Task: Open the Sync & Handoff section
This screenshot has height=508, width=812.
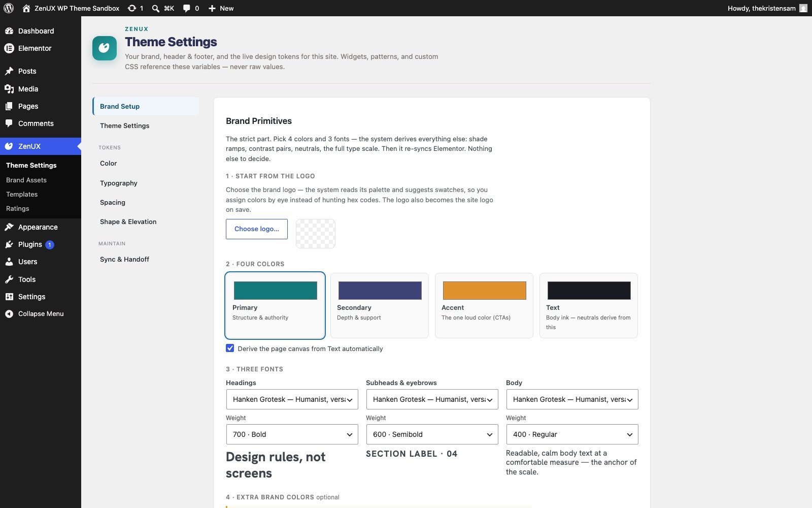Action: (146, 259)
